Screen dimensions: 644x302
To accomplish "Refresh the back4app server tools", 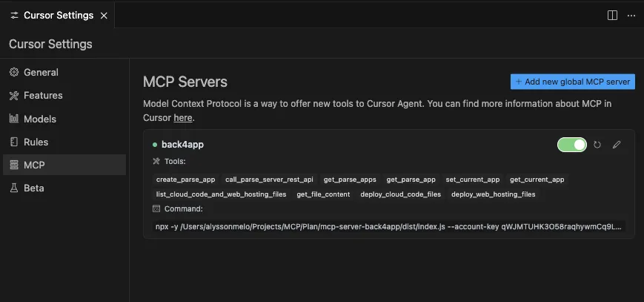I will [x=597, y=145].
